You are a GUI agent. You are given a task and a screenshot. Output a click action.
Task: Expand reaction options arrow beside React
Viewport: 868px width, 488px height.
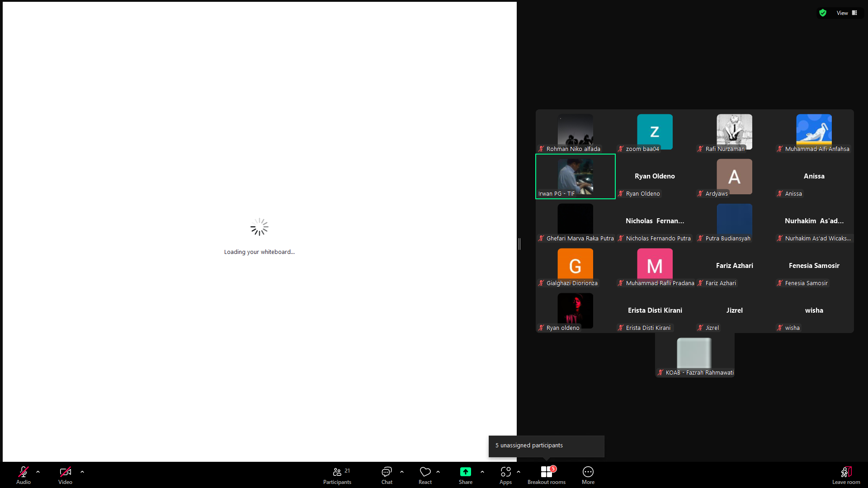coord(438,472)
